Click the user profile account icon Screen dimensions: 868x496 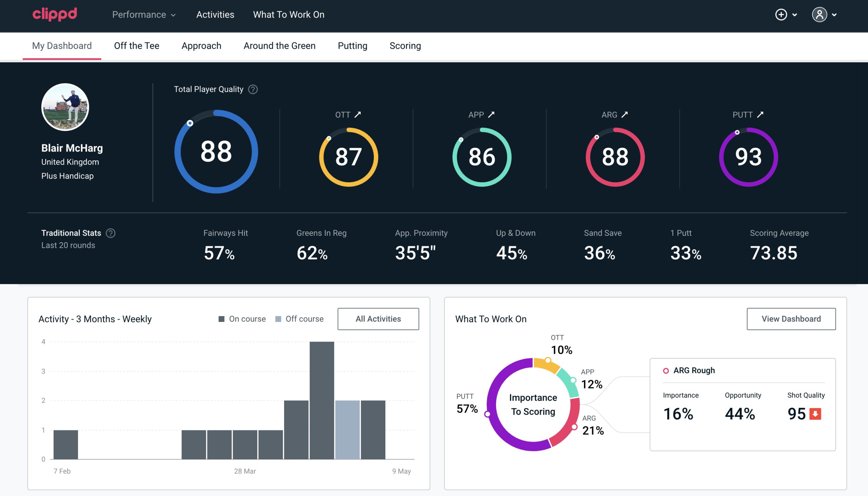point(820,14)
